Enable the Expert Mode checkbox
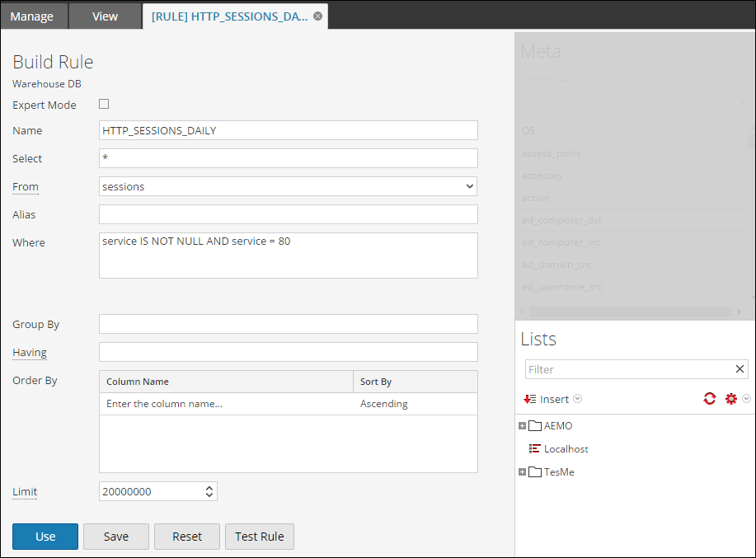The height and width of the screenshot is (558, 756). (x=104, y=104)
